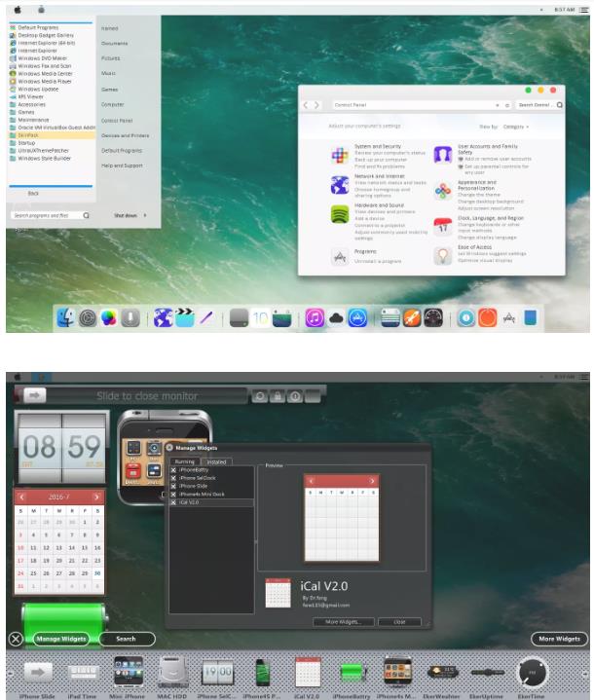Go to next month in calendar widget
The height and width of the screenshot is (700, 594).
[95, 497]
